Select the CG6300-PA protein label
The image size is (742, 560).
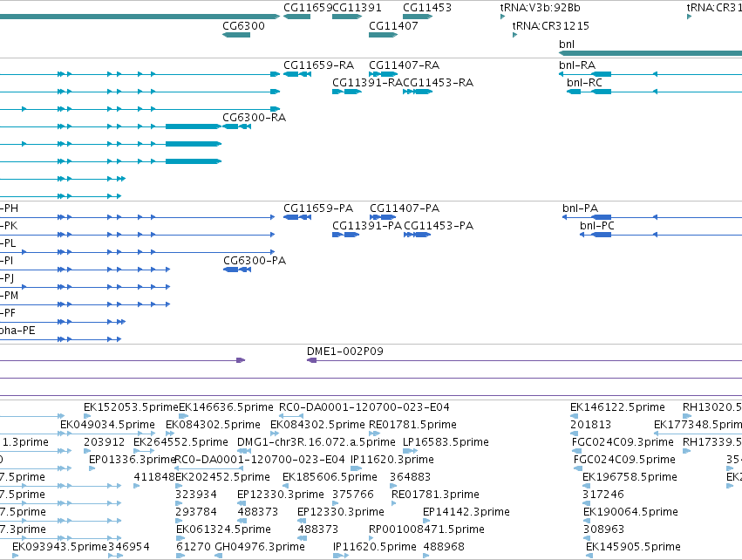tap(255, 261)
